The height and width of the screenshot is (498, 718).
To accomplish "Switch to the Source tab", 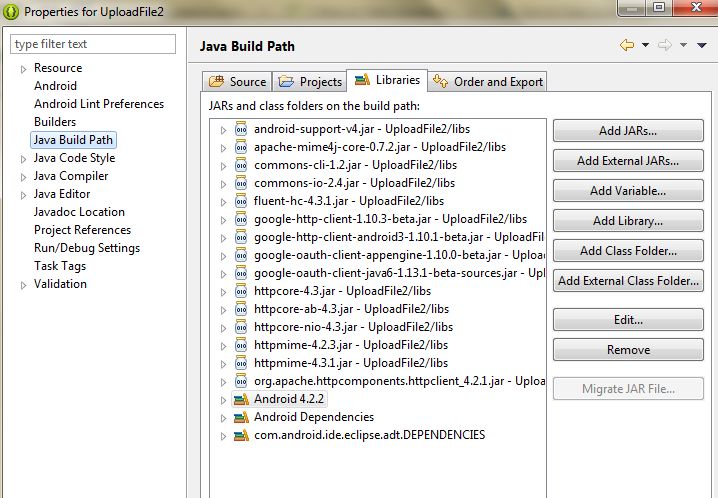I will [237, 81].
